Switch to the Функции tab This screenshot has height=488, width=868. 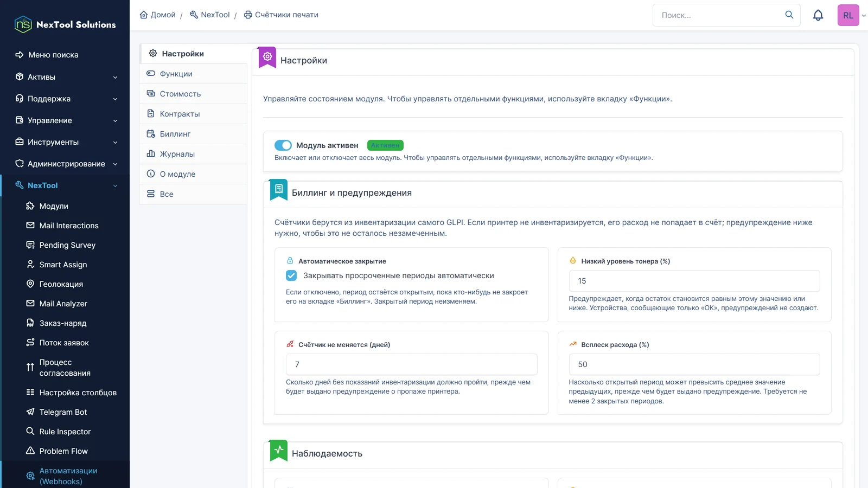point(193,74)
